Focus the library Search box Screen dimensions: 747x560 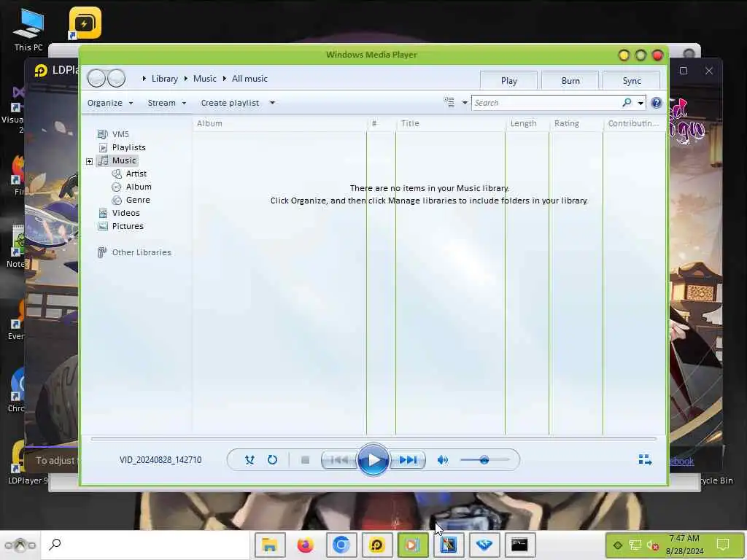click(x=546, y=103)
